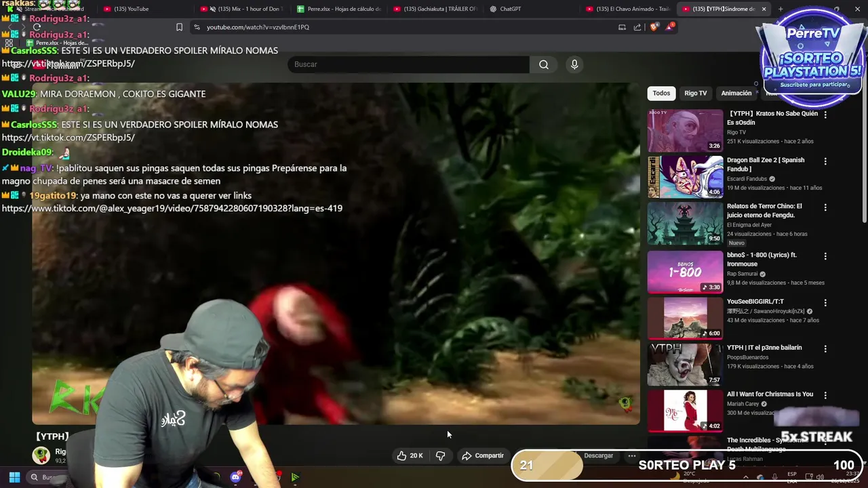
Task: Click Mariah Carey channel name
Action: 744,404
